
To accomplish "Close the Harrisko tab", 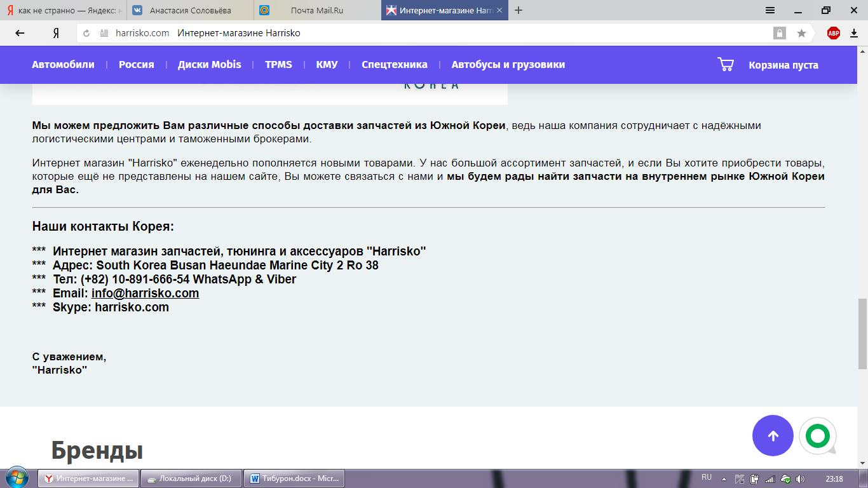I will click(499, 10).
